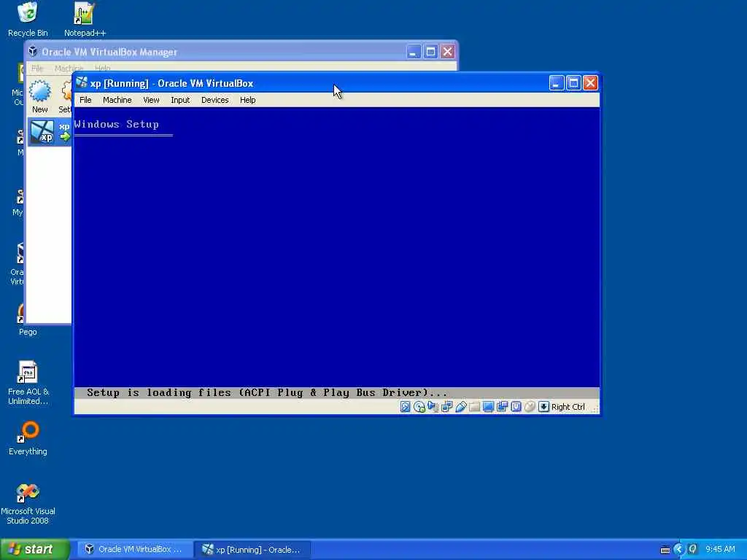This screenshot has width=747, height=560.
Task: Click the recording status icon
Action: pos(502,407)
